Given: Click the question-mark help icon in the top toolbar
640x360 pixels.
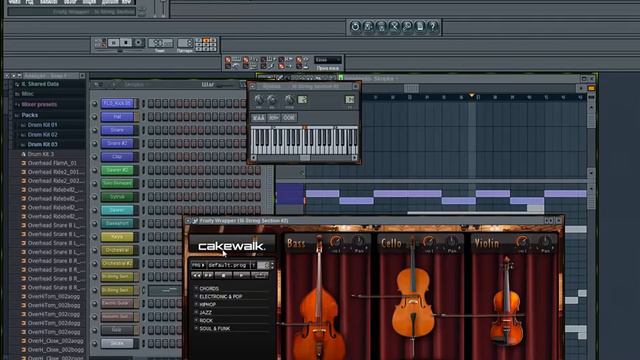Looking at the screenshot, I should point(433,27).
